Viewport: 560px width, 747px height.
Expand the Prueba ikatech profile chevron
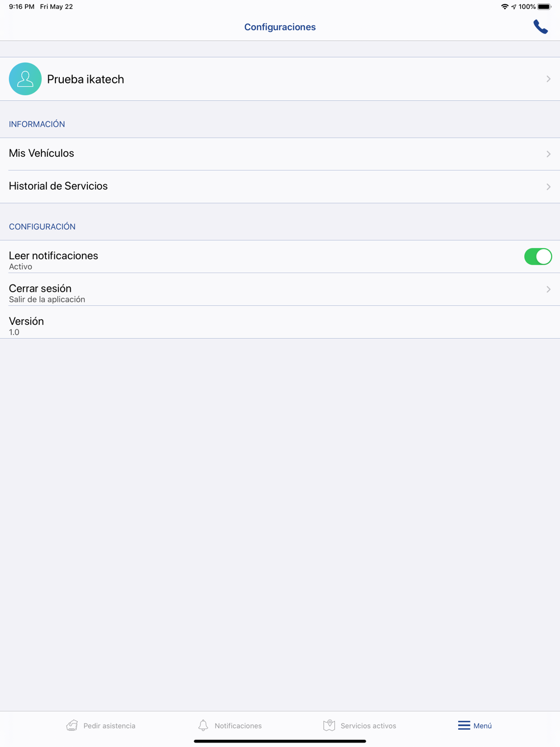point(548,79)
